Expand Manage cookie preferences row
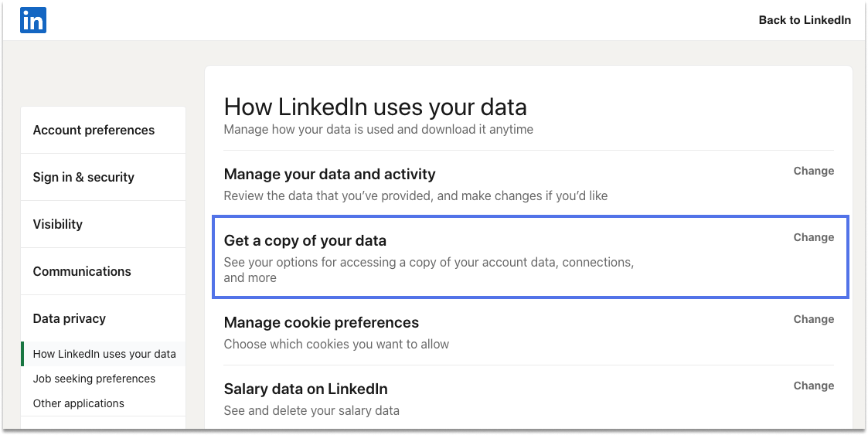This screenshot has height=435, width=868. click(529, 332)
